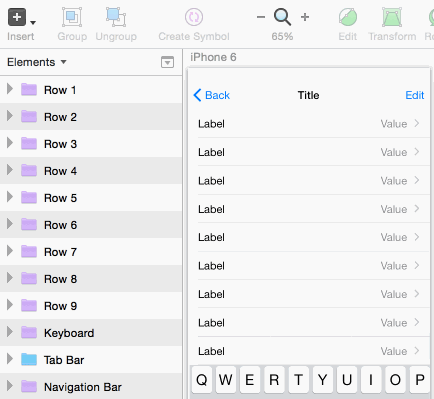Viewport: 434px width, 399px height.
Task: Expand the Row 1 group
Action: pos(10,89)
